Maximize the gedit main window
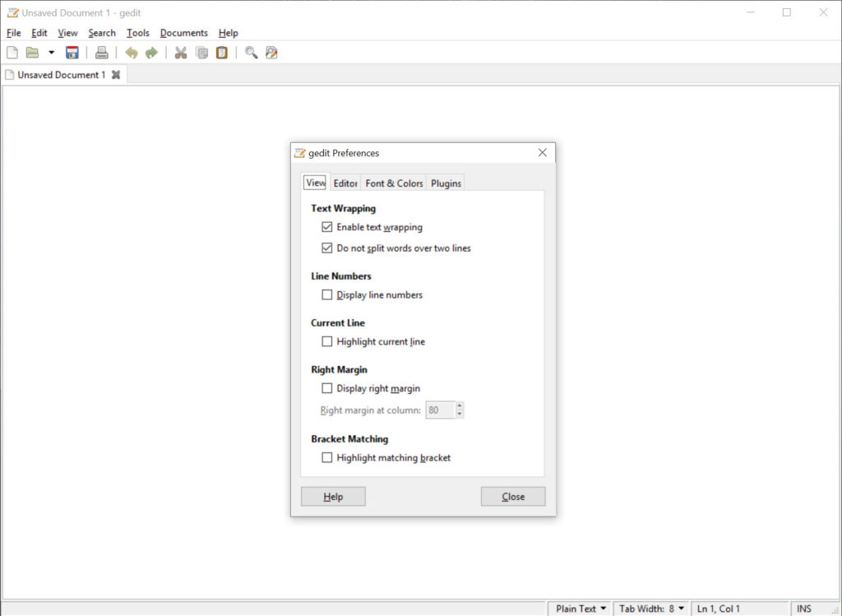The height and width of the screenshot is (616, 842). click(x=787, y=12)
